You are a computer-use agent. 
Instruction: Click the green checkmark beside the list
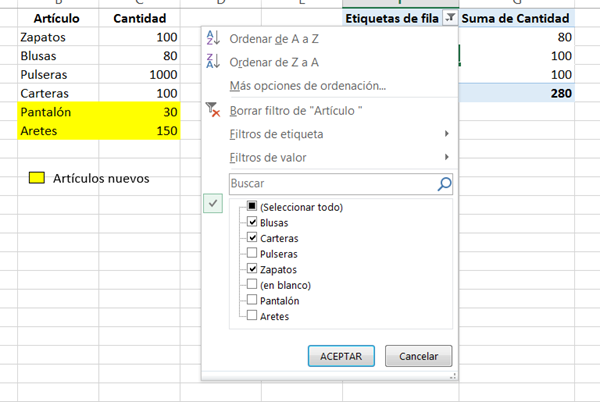[x=215, y=202]
